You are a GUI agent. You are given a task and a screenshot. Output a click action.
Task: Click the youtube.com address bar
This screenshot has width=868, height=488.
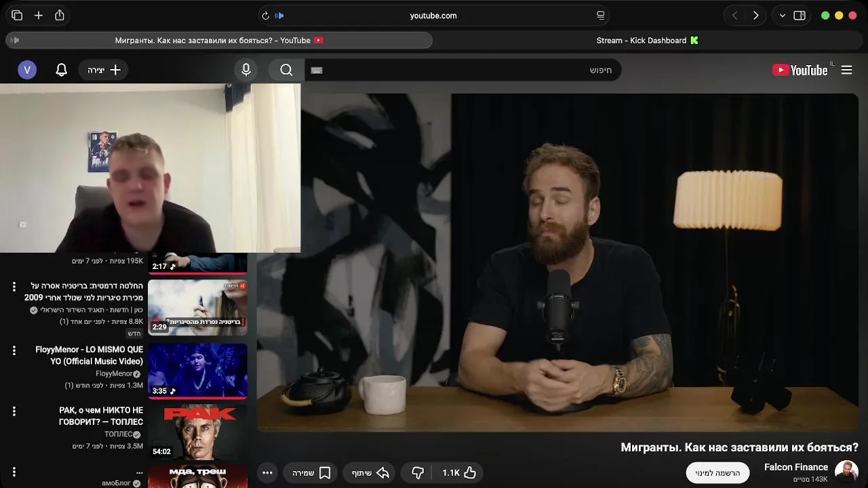pos(433,16)
